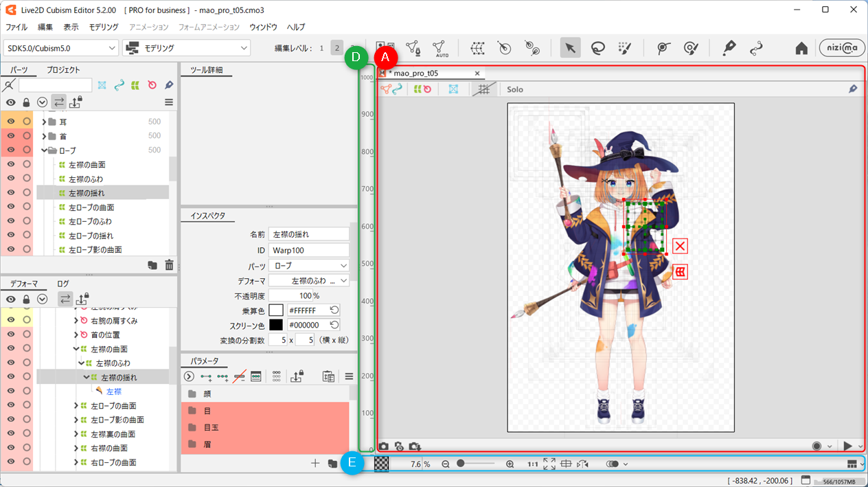
Task: Open the Home screen icon
Action: coord(801,48)
